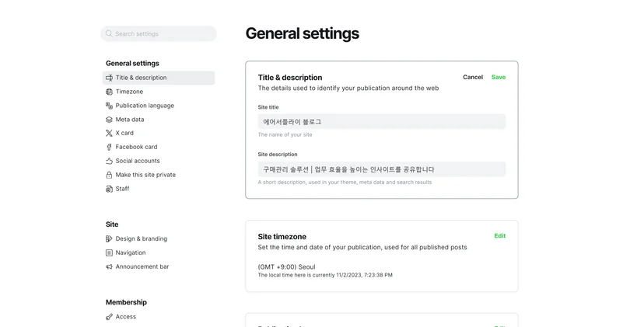Cancel editing Title & description

pyautogui.click(x=473, y=77)
